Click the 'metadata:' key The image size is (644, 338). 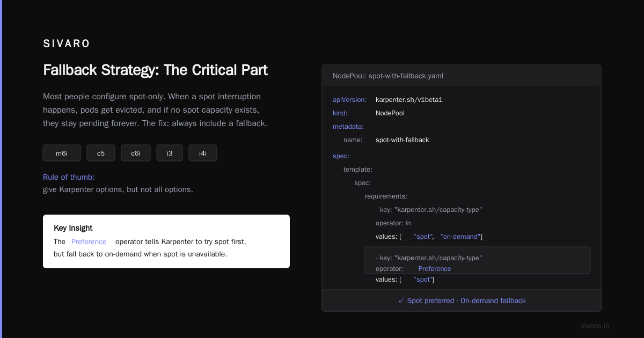[x=348, y=127]
